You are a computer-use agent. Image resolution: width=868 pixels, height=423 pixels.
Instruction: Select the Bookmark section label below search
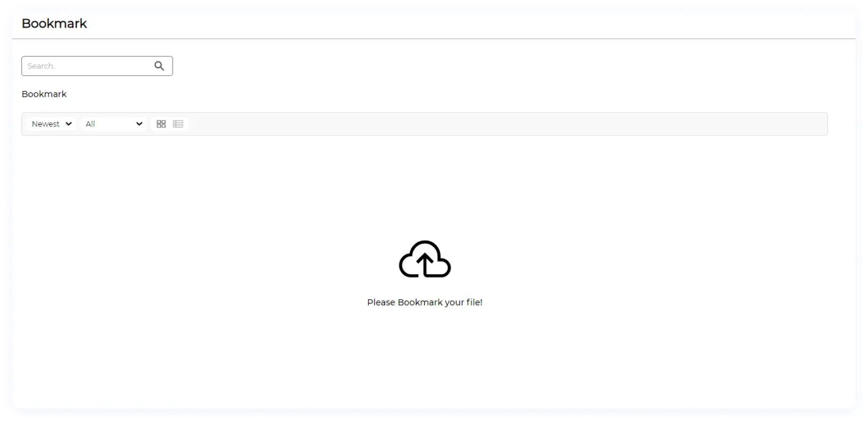coord(44,94)
